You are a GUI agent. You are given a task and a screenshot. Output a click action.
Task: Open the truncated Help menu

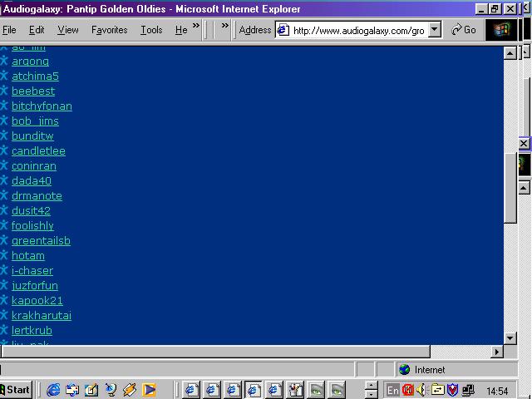tap(181, 30)
